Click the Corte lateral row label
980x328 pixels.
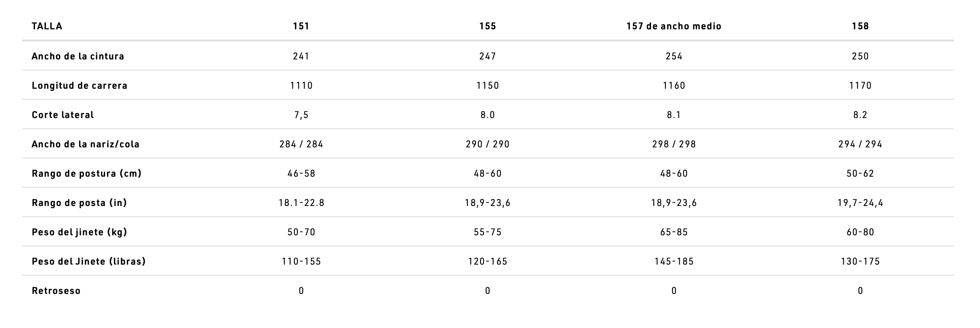63,115
